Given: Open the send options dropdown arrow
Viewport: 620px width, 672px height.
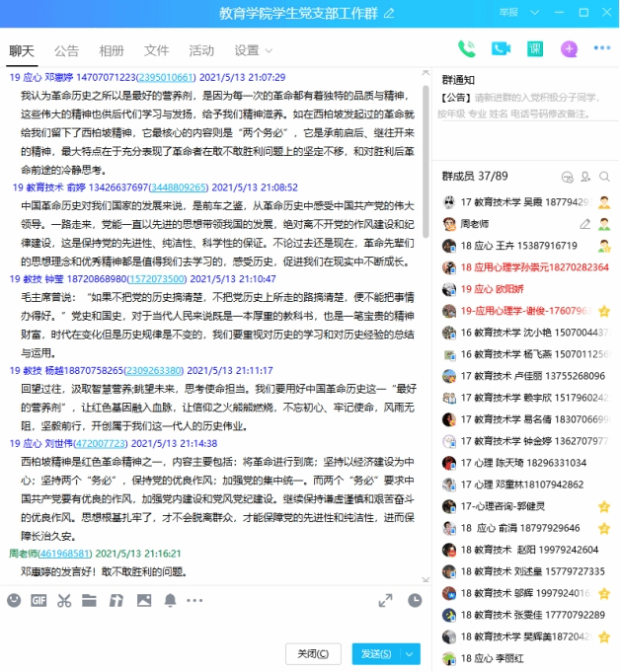Looking at the screenshot, I should pyautogui.click(x=410, y=653).
